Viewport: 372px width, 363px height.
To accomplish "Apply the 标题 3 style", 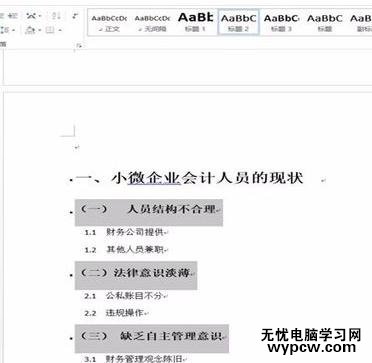I will pos(281,22).
